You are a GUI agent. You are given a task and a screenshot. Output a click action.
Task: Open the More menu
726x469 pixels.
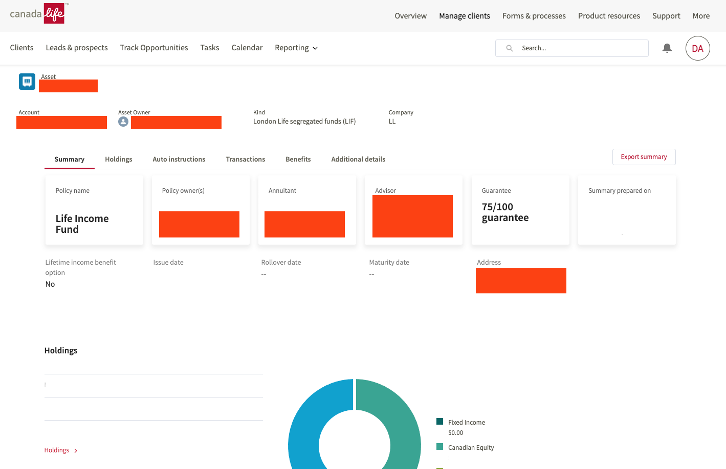coord(701,16)
